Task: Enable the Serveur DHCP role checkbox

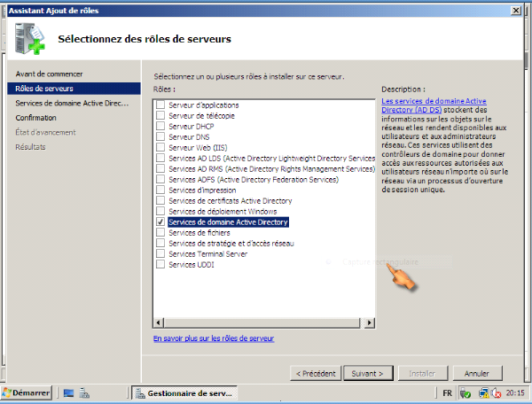Action: tap(160, 126)
